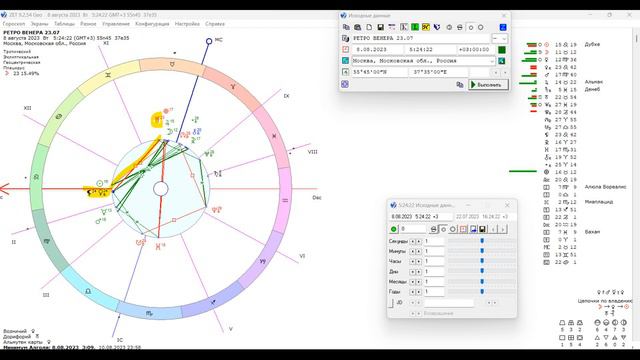Click the teal map icon right of the place field
Image resolution: width=640 pixels, height=360 pixels.
click(x=502, y=60)
